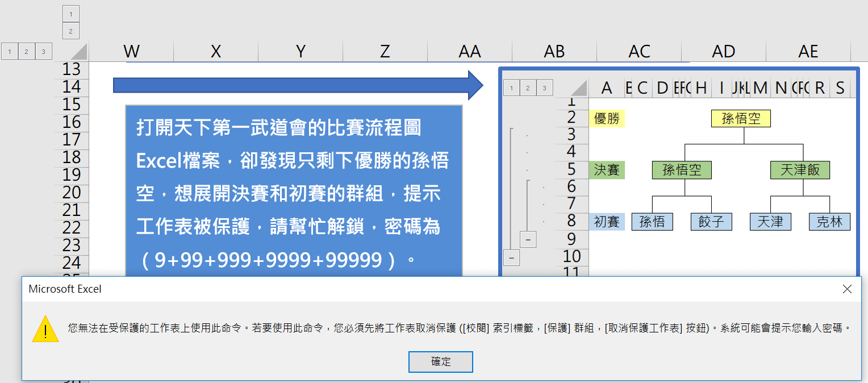868x383 pixels.
Task: Click the yellow warning icon in the dialog
Action: (45, 328)
